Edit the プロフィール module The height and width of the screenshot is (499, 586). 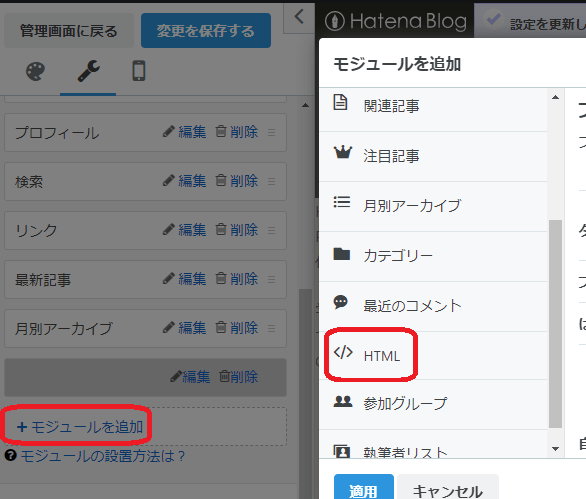pos(185,132)
